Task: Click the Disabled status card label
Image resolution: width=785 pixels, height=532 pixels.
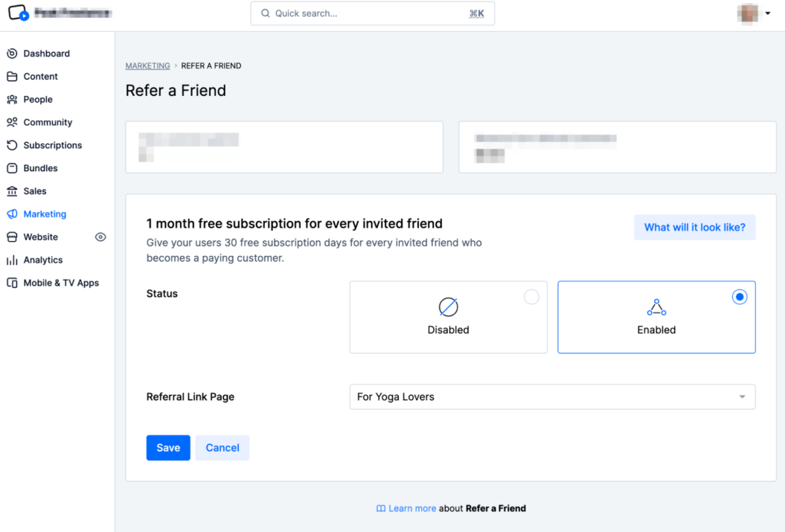Action: 448,330
